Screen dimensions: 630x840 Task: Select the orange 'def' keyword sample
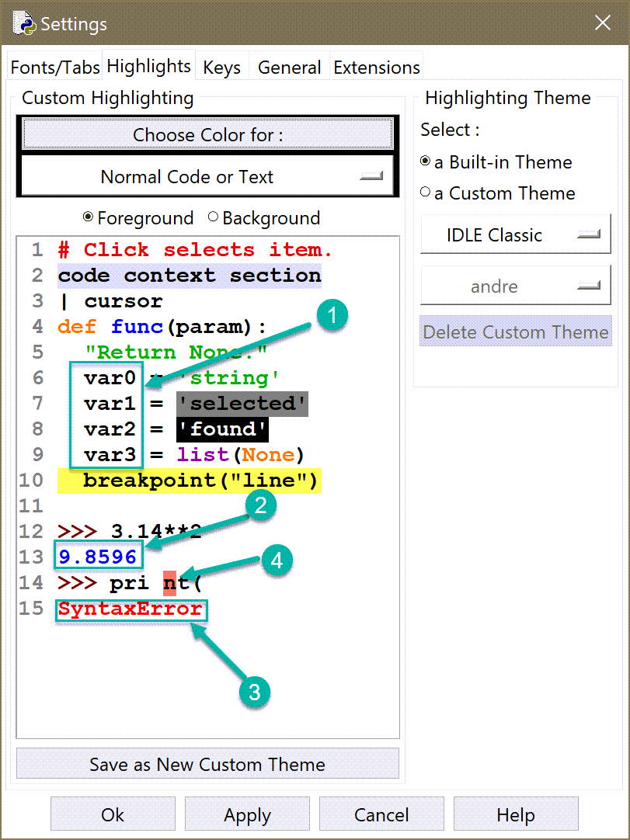77,327
